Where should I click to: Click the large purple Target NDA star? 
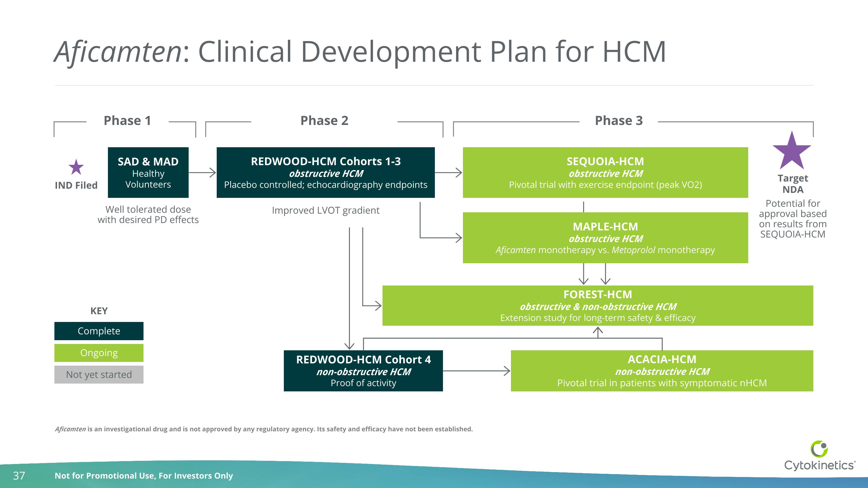[792, 152]
